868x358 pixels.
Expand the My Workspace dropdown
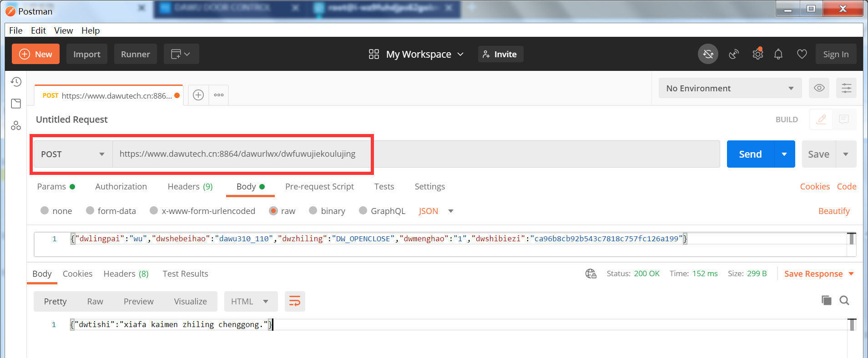click(x=460, y=54)
